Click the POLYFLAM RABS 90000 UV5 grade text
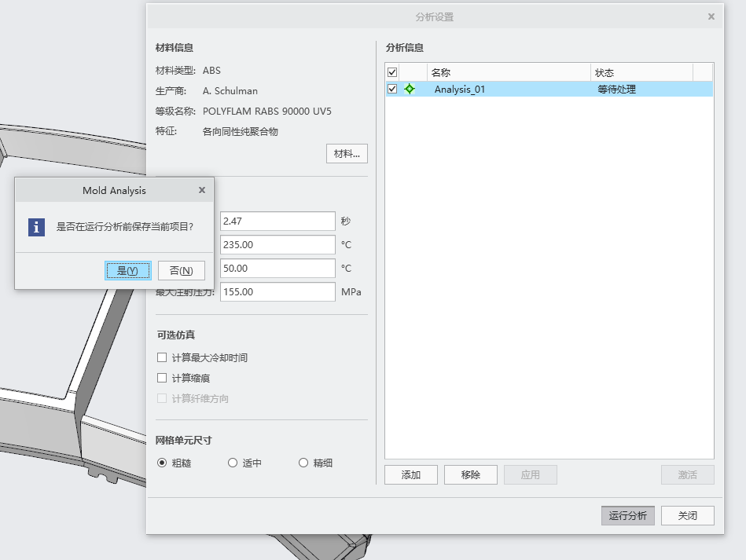The width and height of the screenshot is (746, 560). tap(267, 112)
